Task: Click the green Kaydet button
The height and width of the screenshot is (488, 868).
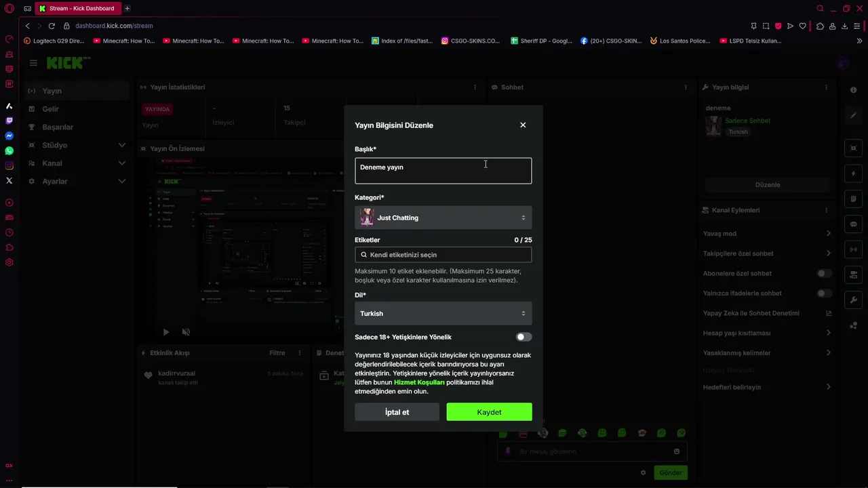Action: click(x=489, y=412)
